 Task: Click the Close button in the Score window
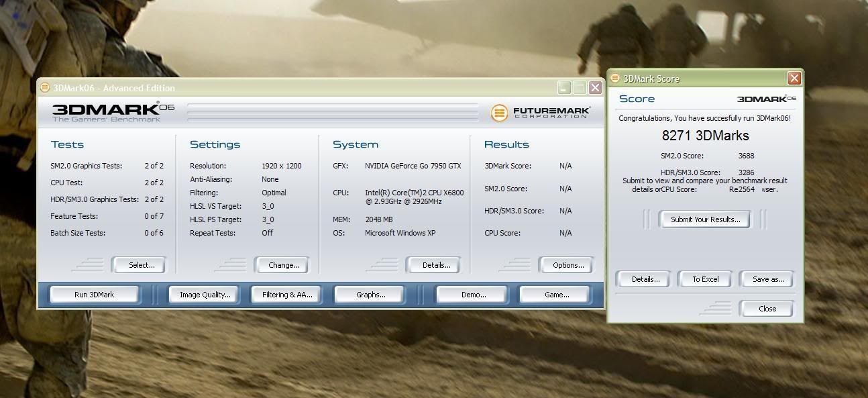767,309
